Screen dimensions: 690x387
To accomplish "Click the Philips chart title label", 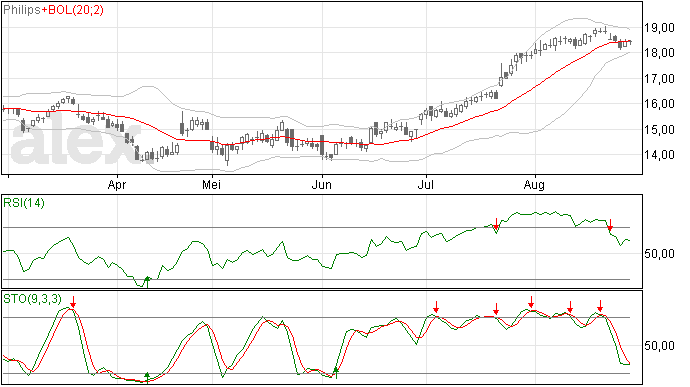I will 22,10.
